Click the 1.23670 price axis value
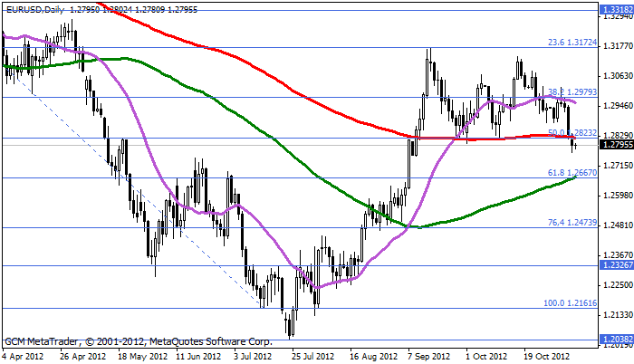The image size is (634, 364). (x=618, y=254)
